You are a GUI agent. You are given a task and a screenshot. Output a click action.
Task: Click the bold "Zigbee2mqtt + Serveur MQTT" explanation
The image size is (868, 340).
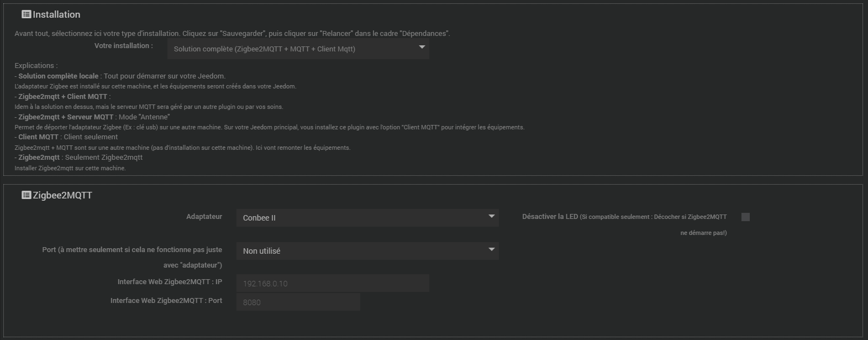click(x=66, y=117)
